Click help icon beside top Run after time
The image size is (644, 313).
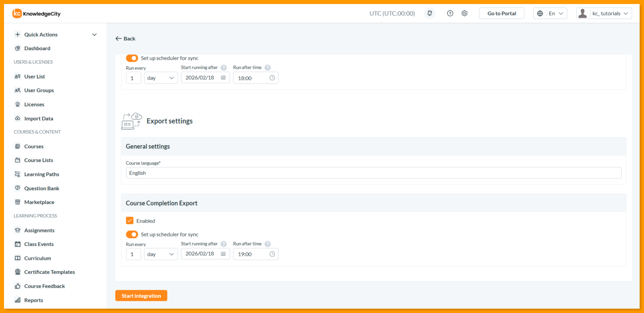pyautogui.click(x=267, y=68)
